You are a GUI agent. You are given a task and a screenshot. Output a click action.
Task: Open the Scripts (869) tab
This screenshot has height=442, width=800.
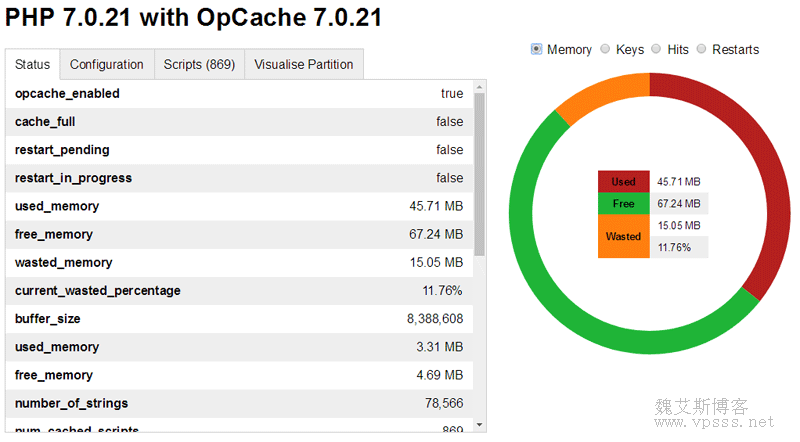click(198, 64)
